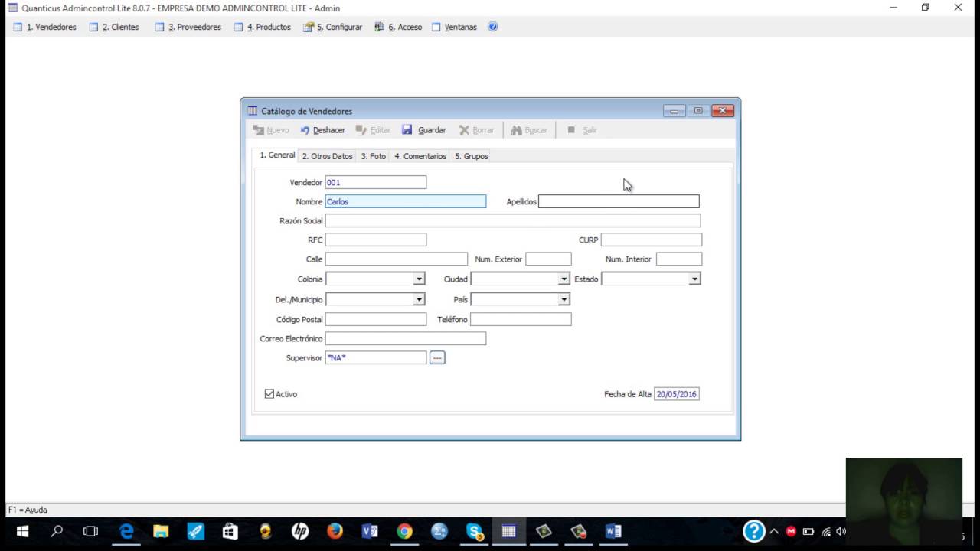Click Deshacer to undo changes
Viewport: 980px width, 551px height.
pos(322,130)
